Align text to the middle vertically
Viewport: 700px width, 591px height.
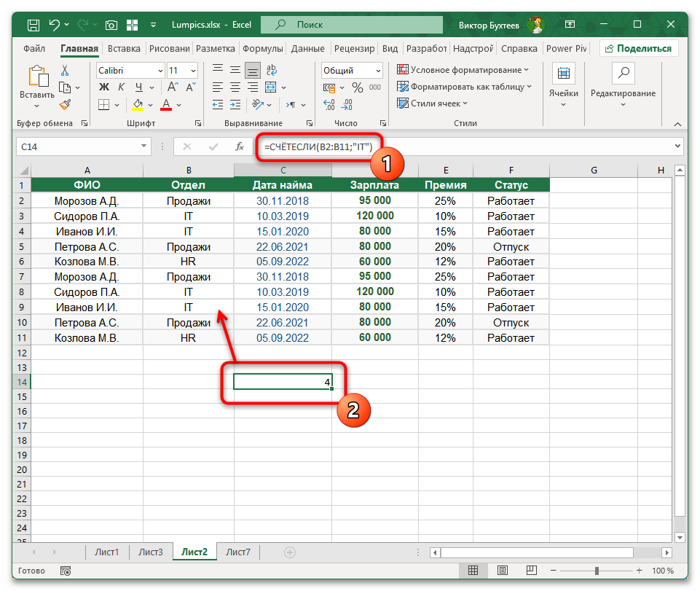235,70
